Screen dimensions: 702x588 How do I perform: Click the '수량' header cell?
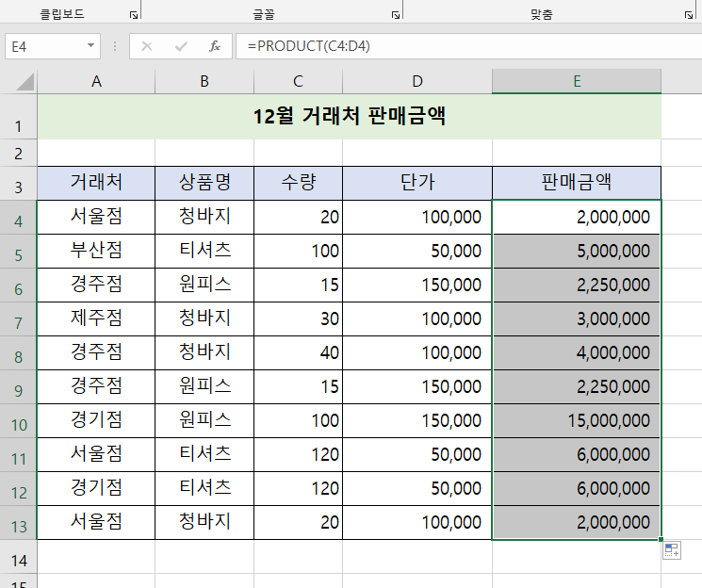[x=298, y=183]
